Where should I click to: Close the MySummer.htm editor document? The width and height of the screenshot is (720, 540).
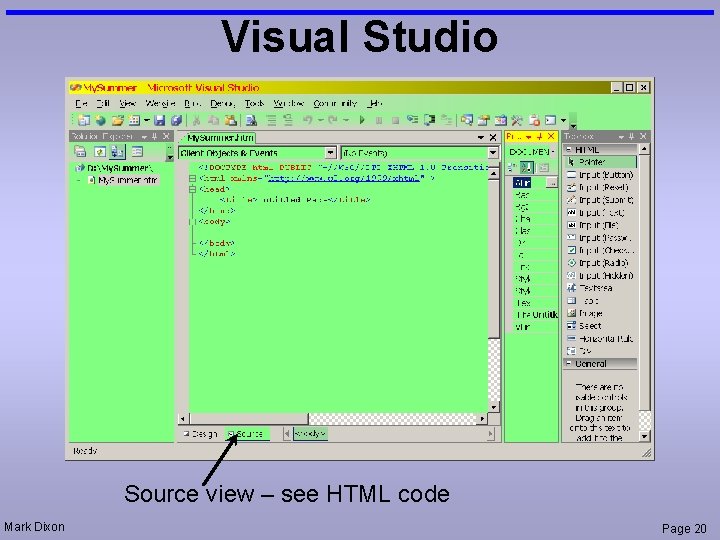(x=493, y=137)
